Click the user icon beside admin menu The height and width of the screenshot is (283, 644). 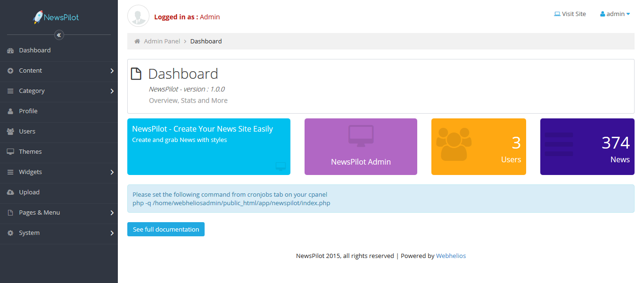[x=603, y=14]
